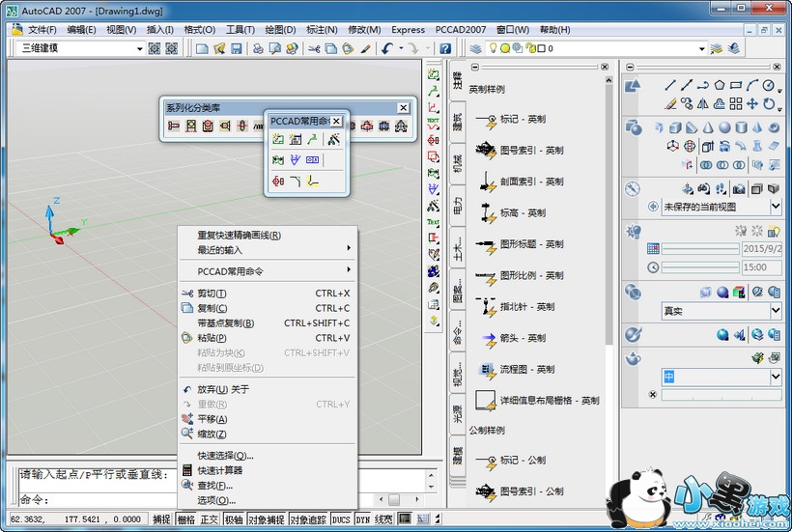Open the 真实 visual style dropdown
The width and height of the screenshot is (792, 532).
[776, 311]
